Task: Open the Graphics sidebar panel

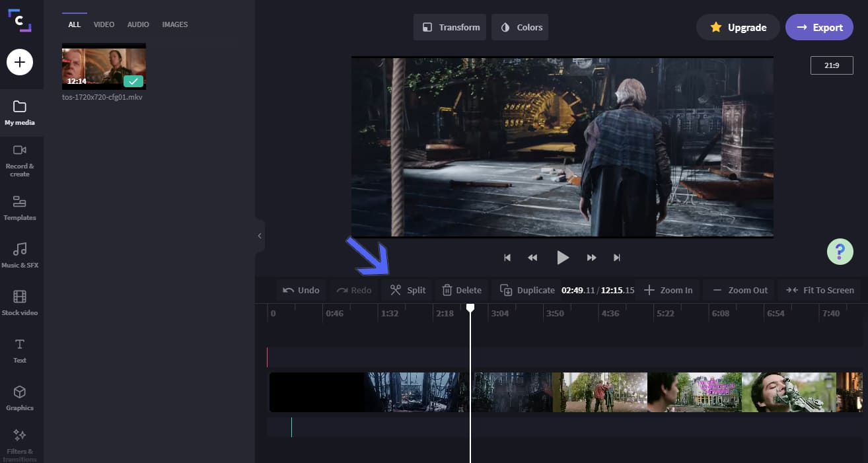Action: click(20, 398)
